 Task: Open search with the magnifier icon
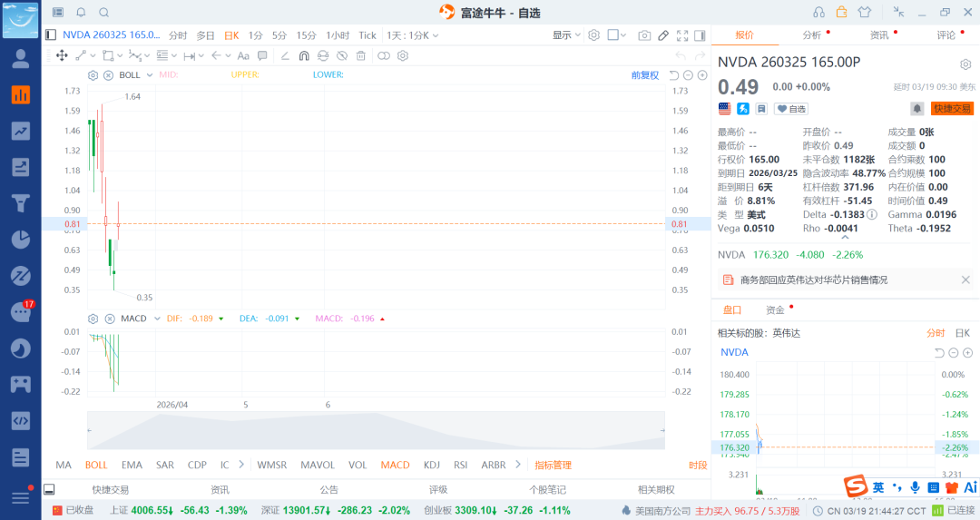pos(104,12)
